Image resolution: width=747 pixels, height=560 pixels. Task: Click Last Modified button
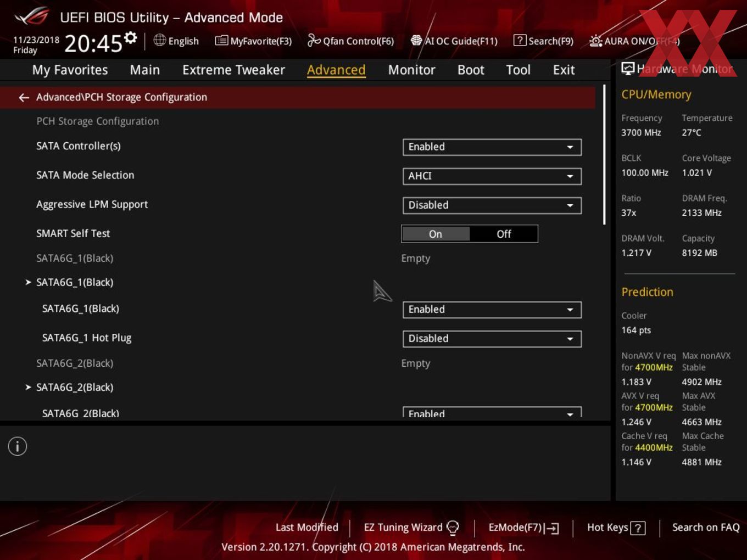click(x=306, y=527)
